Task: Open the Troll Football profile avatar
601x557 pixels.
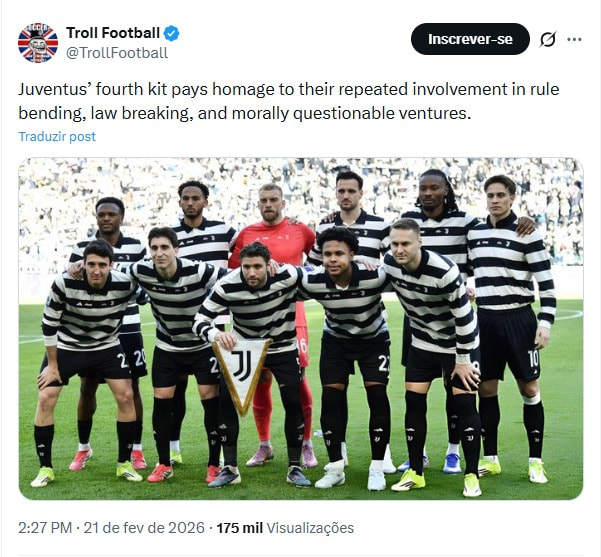Action: [38, 42]
